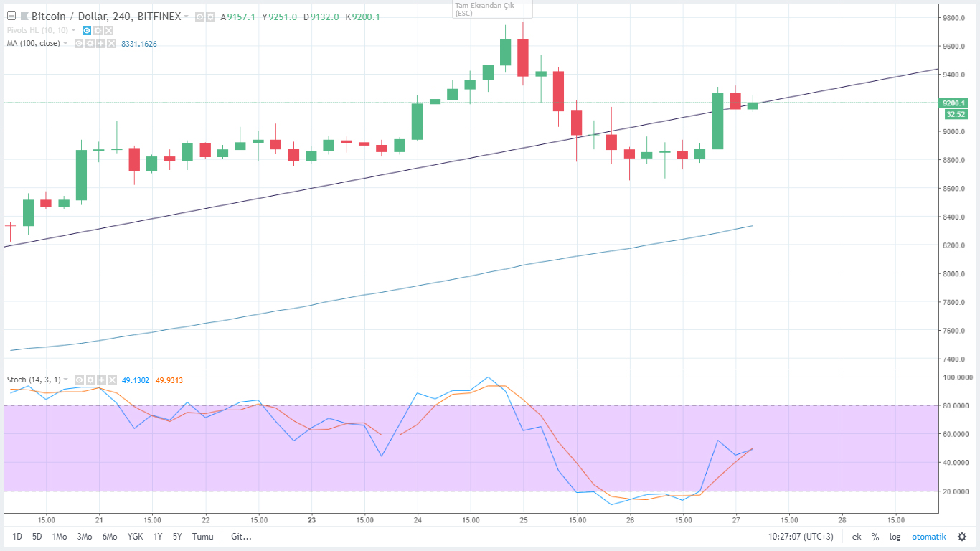Click the date label 27 on time axis
Image resolution: width=980 pixels, height=551 pixels.
(736, 519)
